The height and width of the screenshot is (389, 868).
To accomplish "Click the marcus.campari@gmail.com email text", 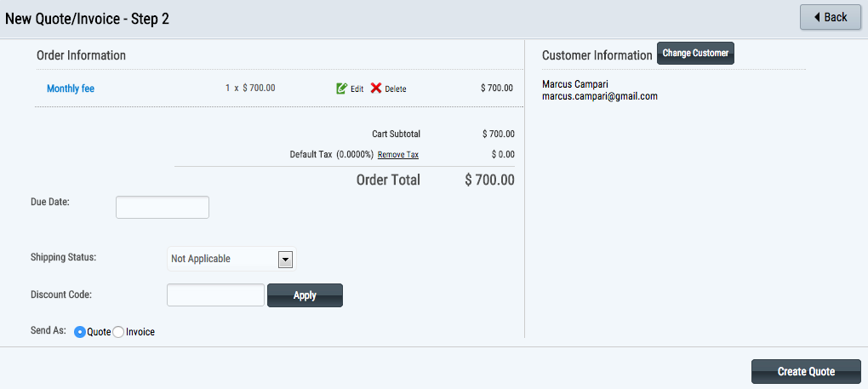I will (600, 96).
